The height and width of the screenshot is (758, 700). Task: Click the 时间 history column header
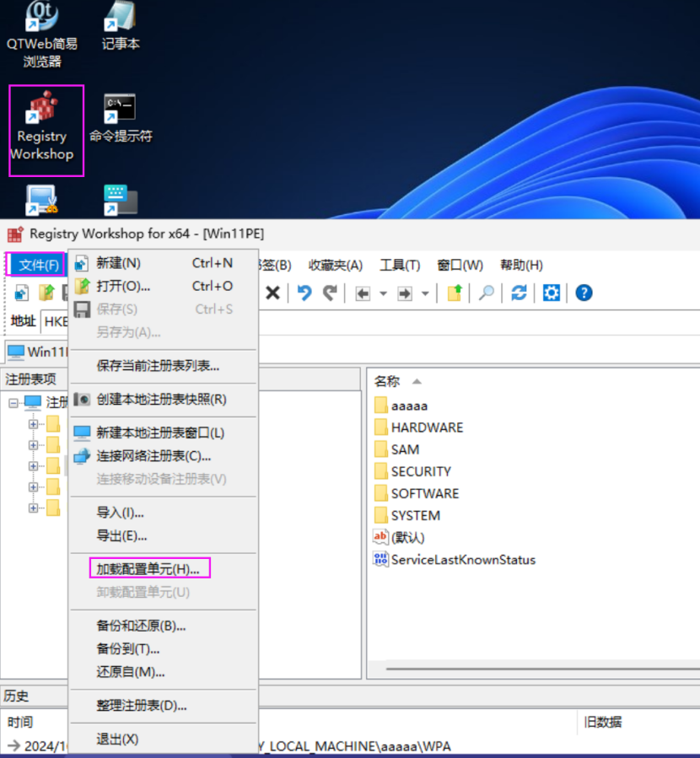click(x=20, y=723)
